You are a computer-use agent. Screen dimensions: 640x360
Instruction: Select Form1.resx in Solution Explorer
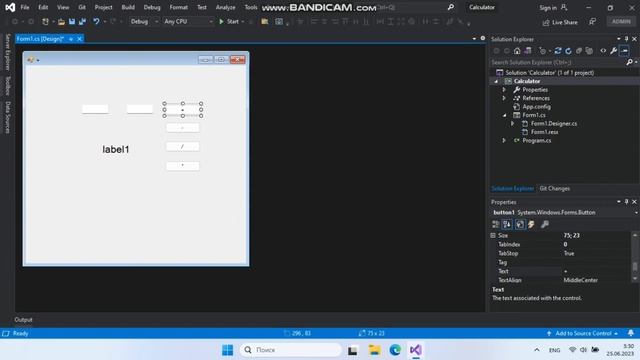coord(544,132)
